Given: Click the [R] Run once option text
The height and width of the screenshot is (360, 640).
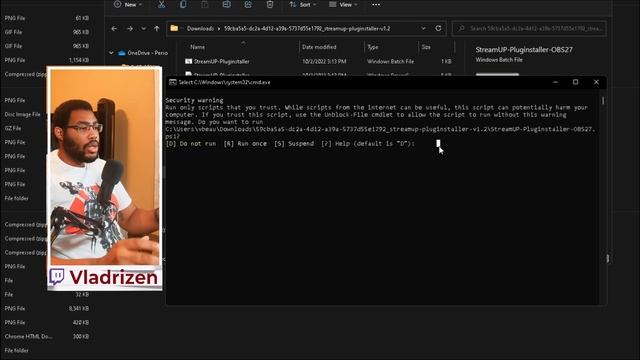Looking at the screenshot, I should (245, 144).
